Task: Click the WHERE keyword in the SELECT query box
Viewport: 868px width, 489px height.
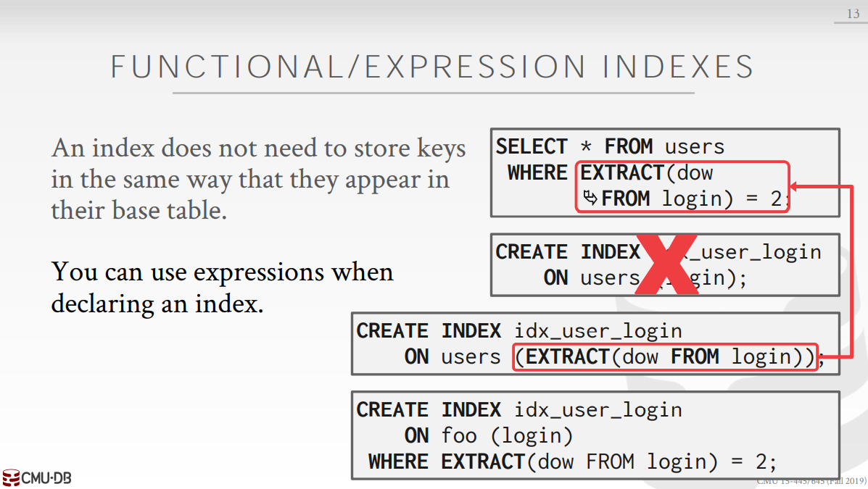Action: pos(537,172)
